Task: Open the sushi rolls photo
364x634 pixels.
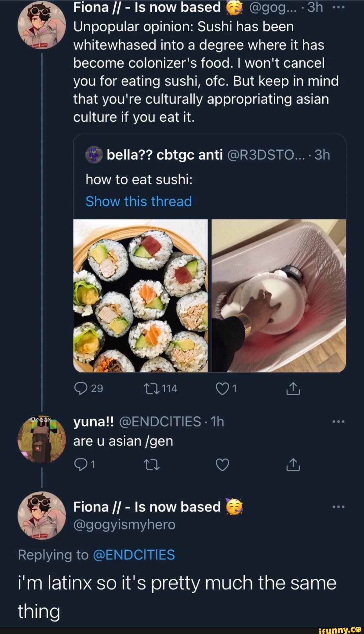Action: 141,296
